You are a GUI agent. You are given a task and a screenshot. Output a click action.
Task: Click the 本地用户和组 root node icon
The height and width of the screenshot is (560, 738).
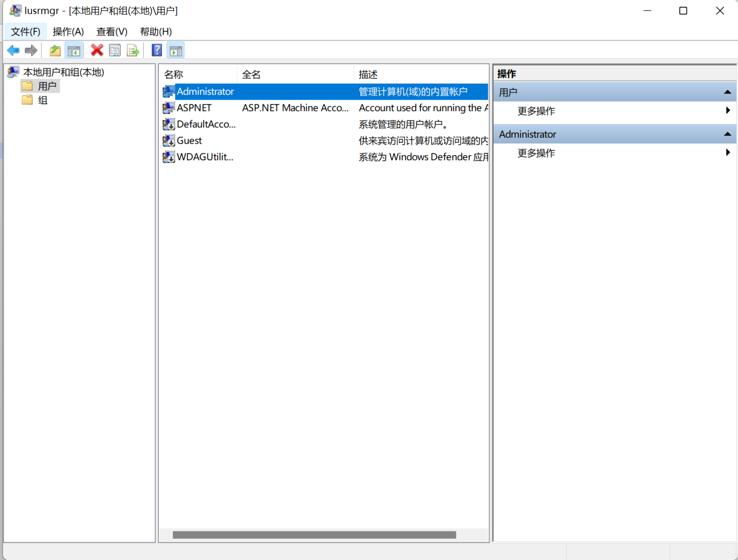point(13,72)
